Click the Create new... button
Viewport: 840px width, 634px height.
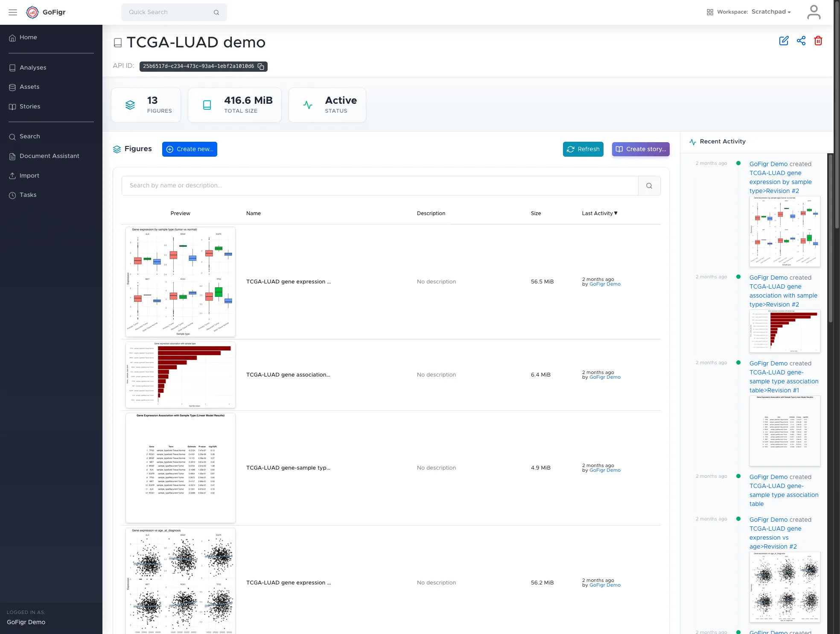pyautogui.click(x=190, y=149)
